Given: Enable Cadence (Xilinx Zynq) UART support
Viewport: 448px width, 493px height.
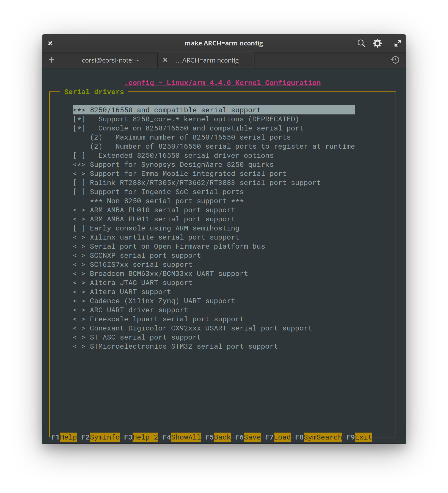Looking at the screenshot, I should point(79,301).
